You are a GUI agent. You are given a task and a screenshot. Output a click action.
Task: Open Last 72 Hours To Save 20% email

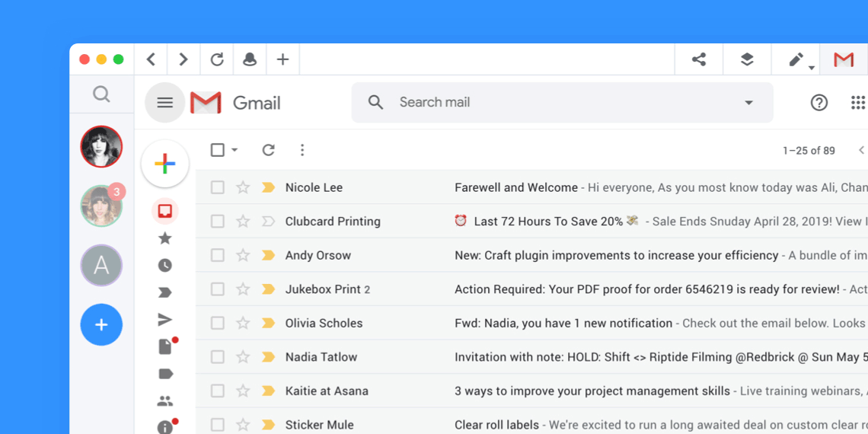548,222
